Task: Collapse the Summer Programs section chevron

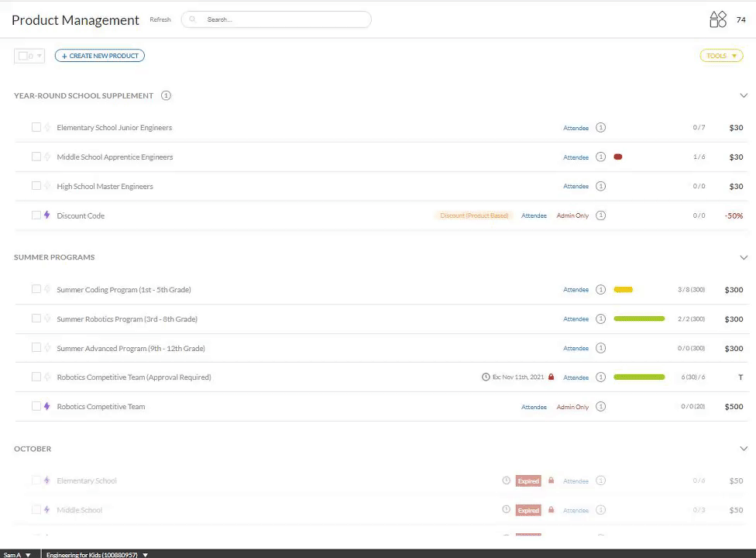Action: (744, 257)
